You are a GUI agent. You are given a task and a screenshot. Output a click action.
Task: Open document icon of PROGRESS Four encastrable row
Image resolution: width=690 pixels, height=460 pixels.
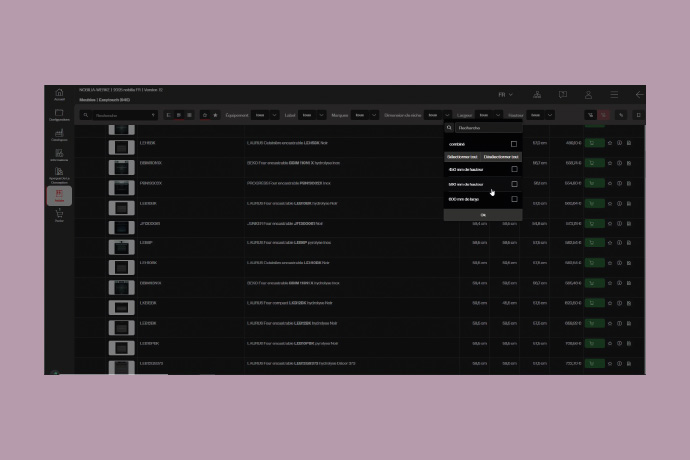tap(629, 183)
